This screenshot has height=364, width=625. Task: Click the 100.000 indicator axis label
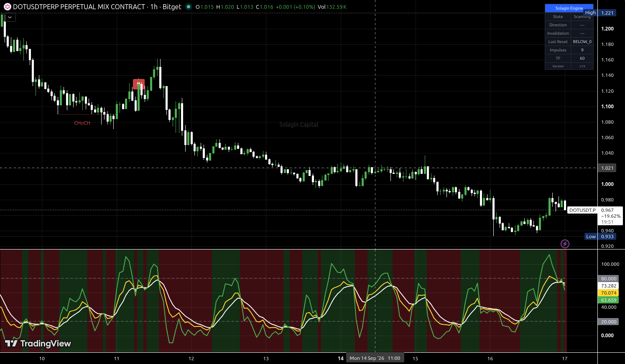point(610,264)
